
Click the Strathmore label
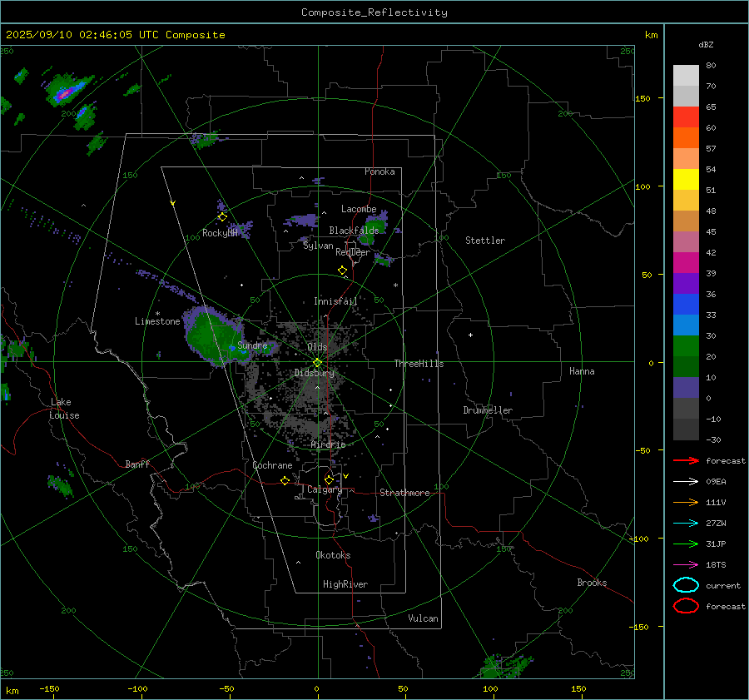click(404, 493)
